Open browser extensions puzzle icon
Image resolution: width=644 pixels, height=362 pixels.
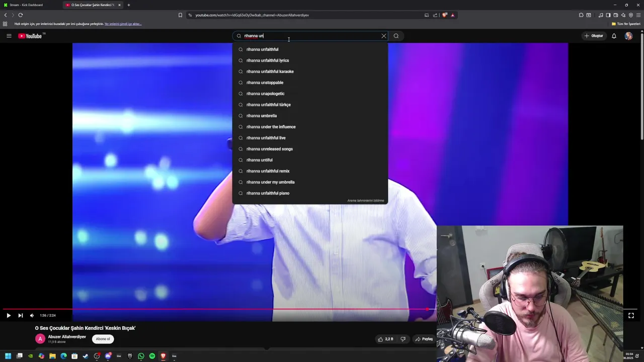pos(581,15)
